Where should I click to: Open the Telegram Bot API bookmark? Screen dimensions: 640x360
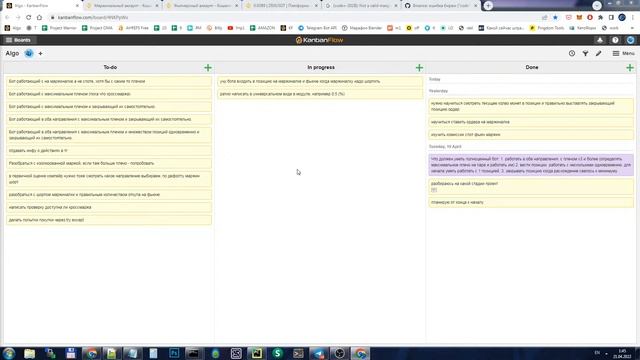coord(318,28)
